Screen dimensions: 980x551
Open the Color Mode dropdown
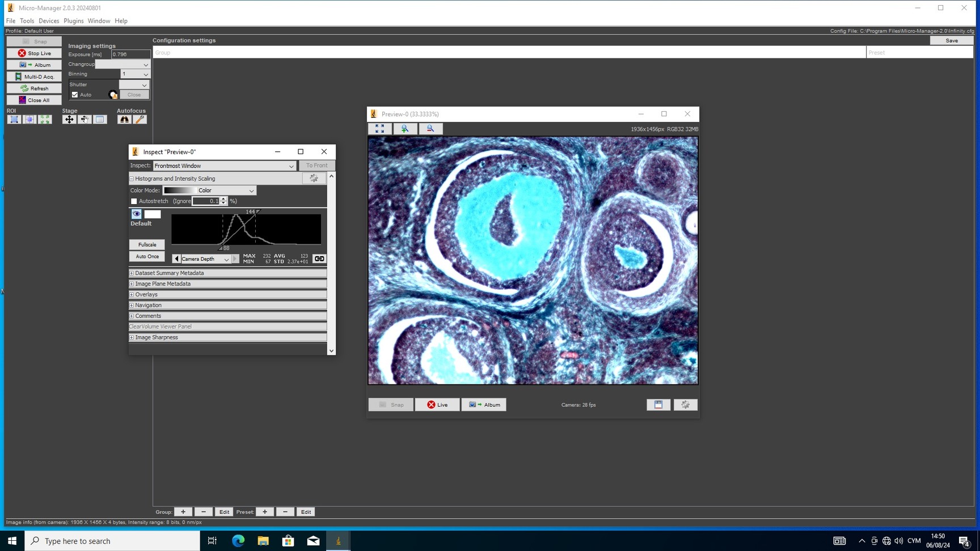[x=210, y=190]
